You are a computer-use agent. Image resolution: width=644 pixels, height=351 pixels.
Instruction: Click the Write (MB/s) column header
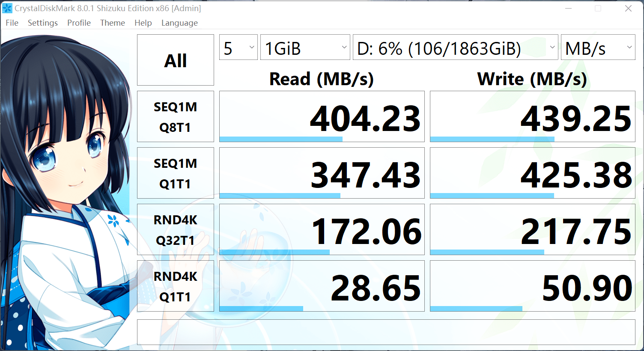point(532,79)
